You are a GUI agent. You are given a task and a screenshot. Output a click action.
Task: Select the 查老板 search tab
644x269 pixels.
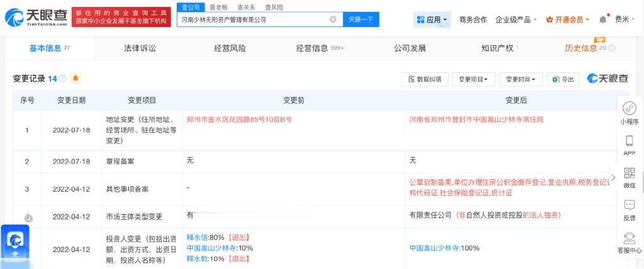[x=218, y=7]
